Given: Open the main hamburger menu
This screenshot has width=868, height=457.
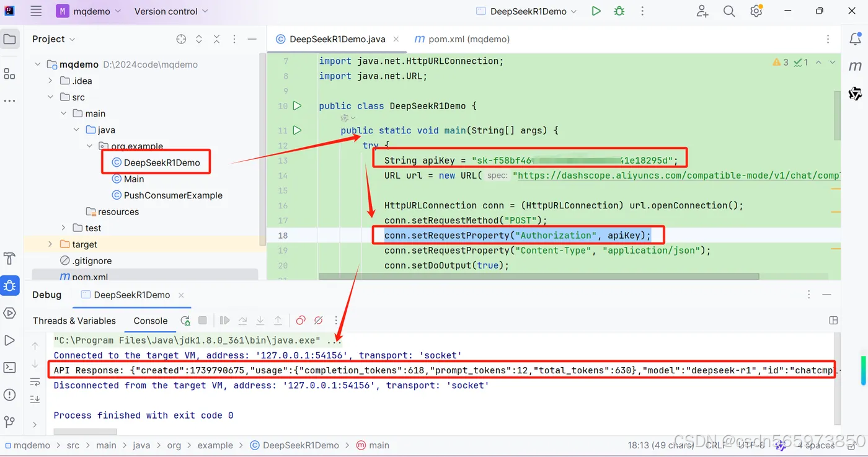Looking at the screenshot, I should pyautogui.click(x=36, y=11).
